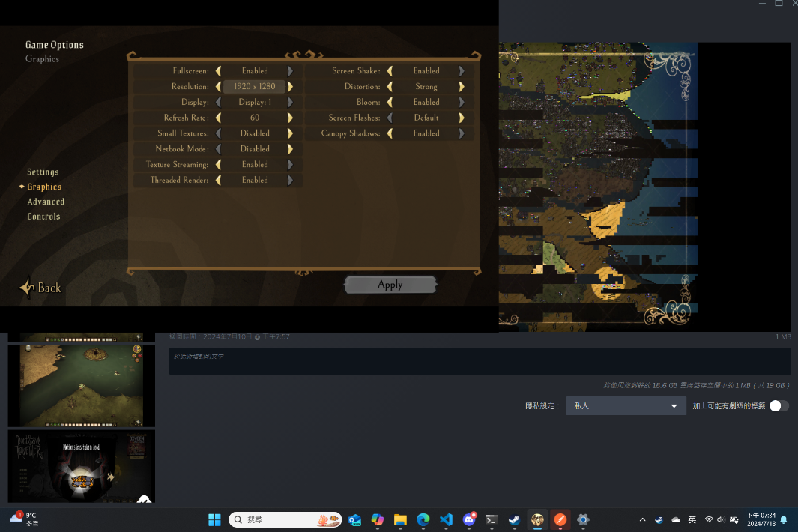Click right arrow for Distortion setting
This screenshot has width=798, height=532.
[462, 87]
